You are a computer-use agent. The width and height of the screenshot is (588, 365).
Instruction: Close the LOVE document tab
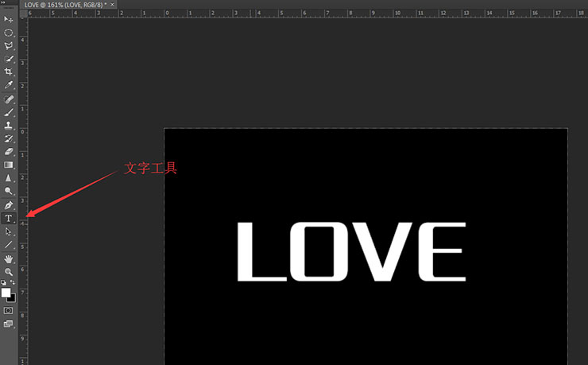tap(113, 5)
